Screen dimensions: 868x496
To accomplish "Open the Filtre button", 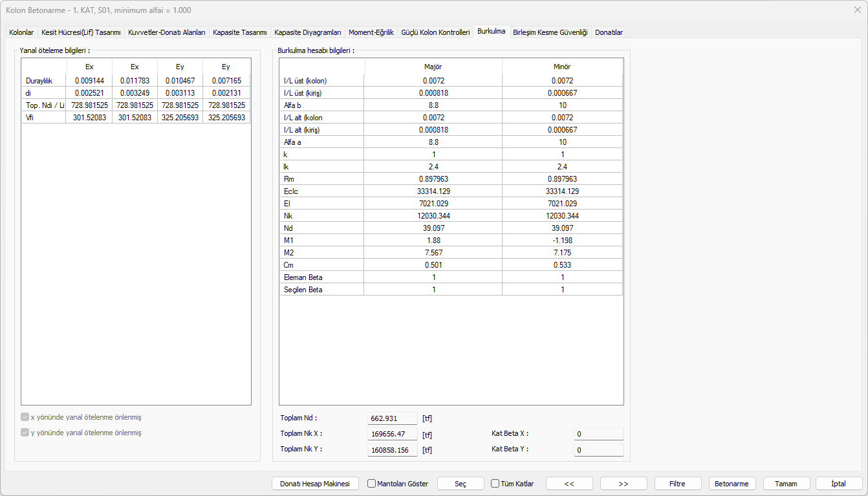I will (x=678, y=484).
